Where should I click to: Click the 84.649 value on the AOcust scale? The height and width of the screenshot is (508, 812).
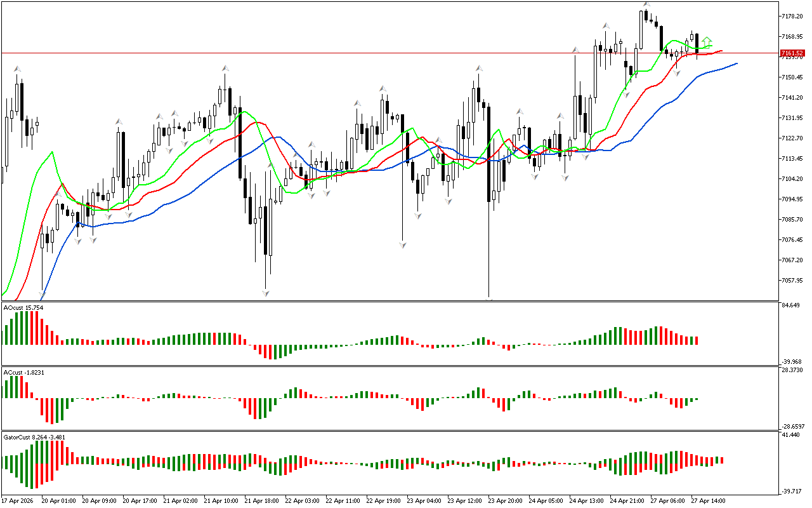point(792,305)
